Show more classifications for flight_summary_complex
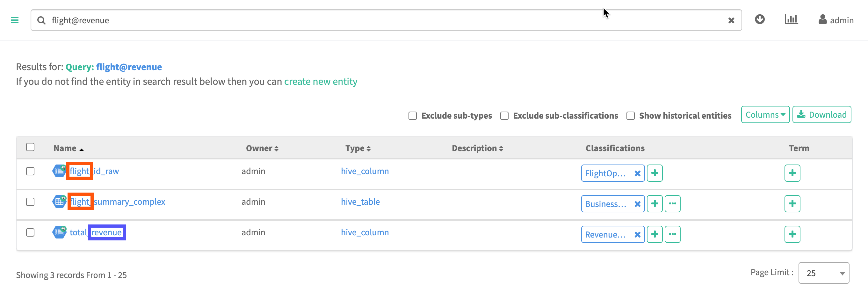 [672, 204]
